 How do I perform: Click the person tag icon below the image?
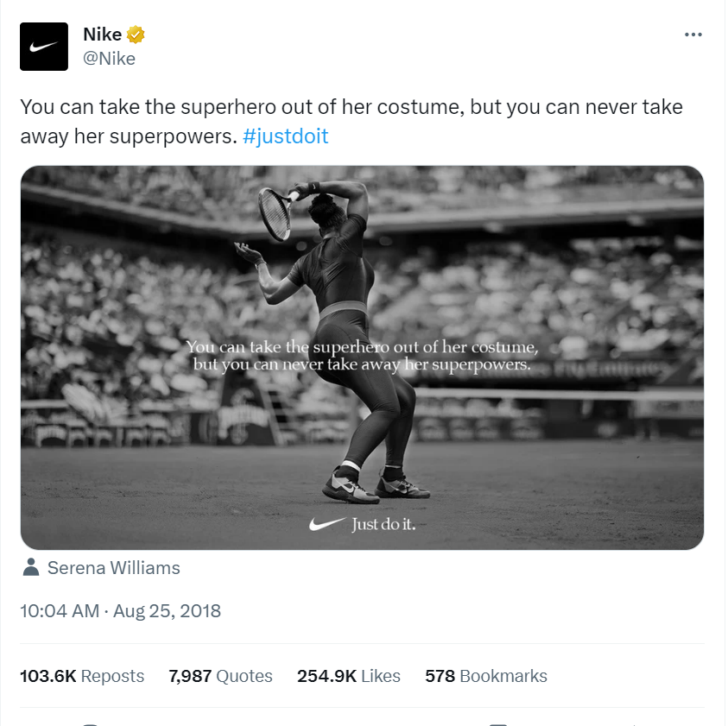click(x=29, y=567)
